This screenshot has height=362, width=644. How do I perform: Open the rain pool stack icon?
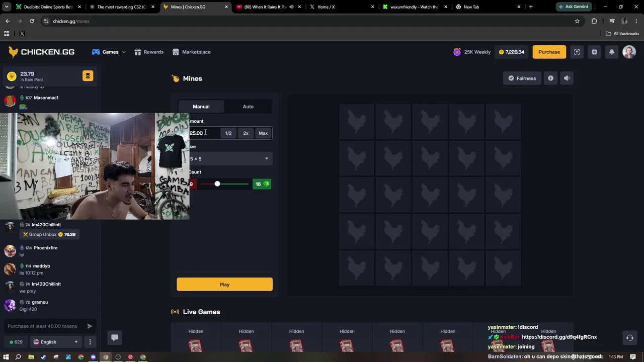(88, 76)
